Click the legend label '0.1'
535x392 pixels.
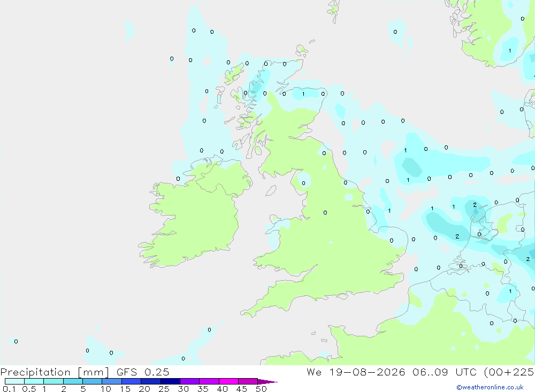click(x=9, y=389)
